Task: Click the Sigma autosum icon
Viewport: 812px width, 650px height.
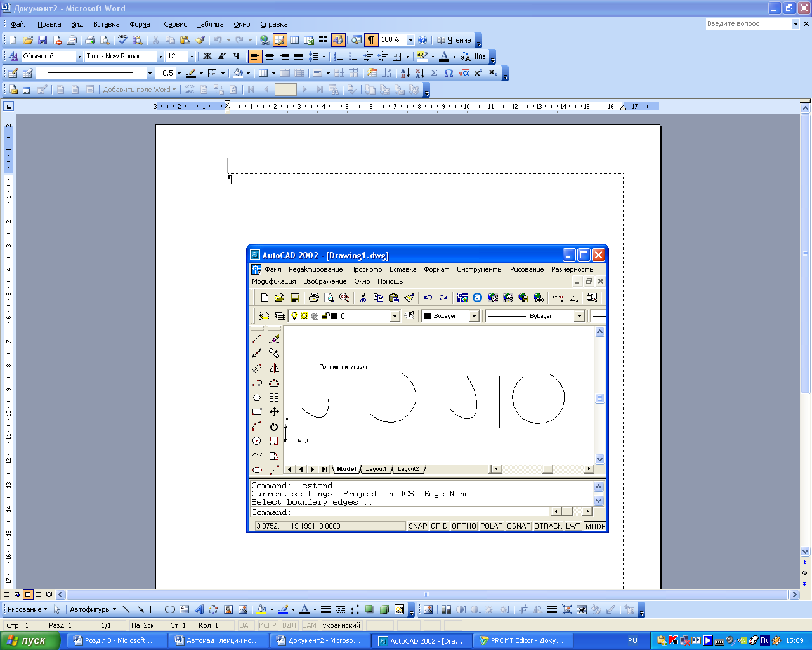Action: (x=434, y=73)
